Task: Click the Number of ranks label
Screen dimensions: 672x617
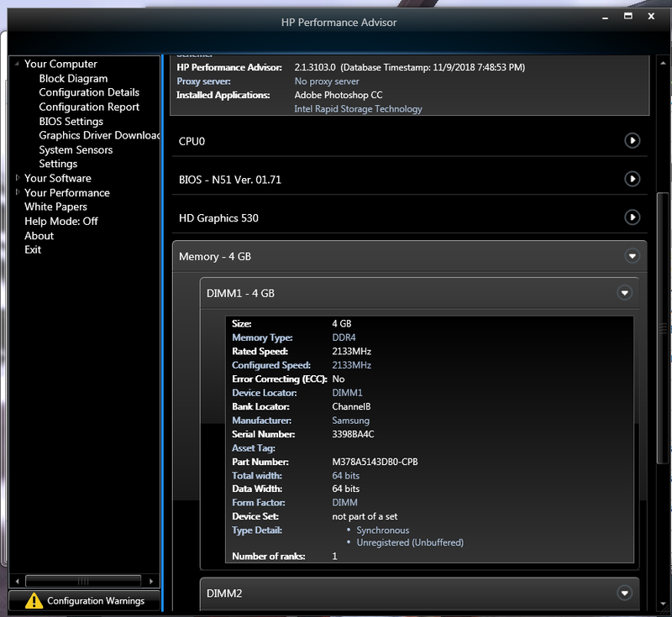Action: pos(269,557)
